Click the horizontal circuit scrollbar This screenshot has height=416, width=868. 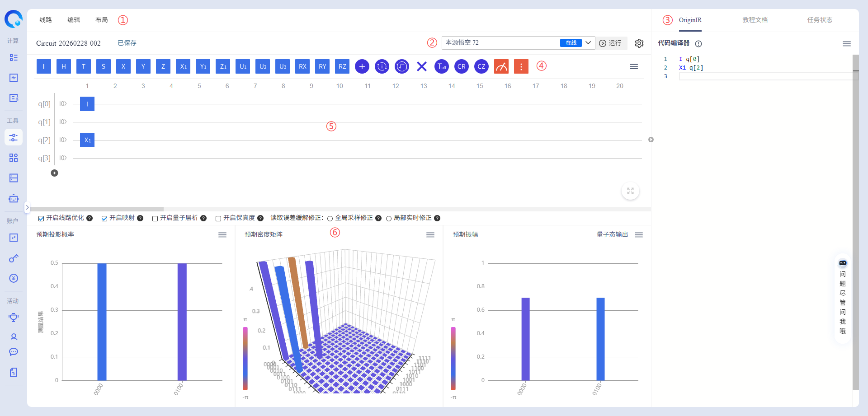click(97, 209)
